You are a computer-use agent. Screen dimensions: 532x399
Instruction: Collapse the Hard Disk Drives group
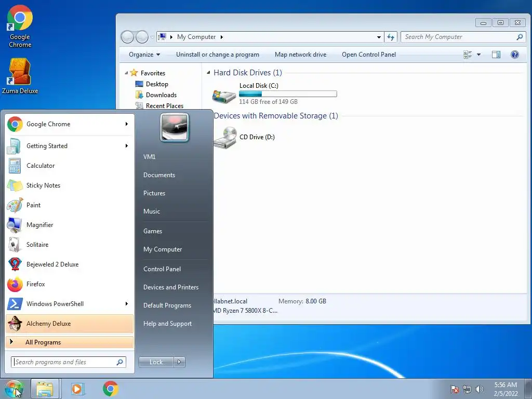[208, 73]
